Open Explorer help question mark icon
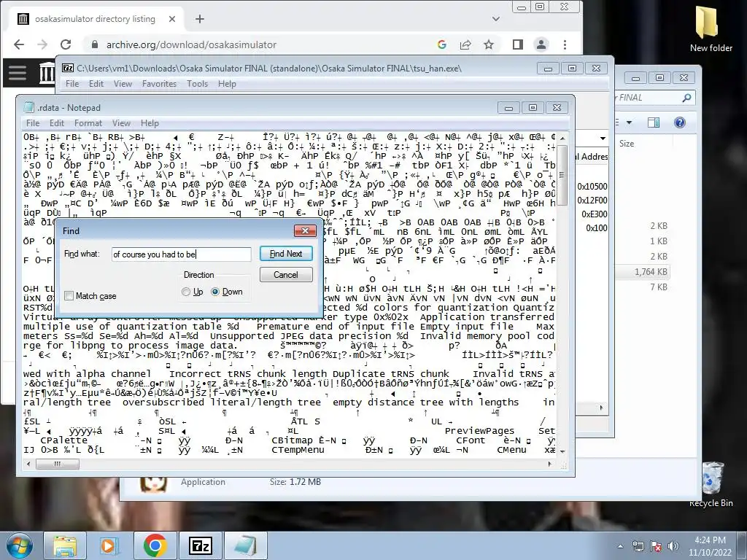The width and height of the screenshot is (747, 560). pyautogui.click(x=680, y=122)
